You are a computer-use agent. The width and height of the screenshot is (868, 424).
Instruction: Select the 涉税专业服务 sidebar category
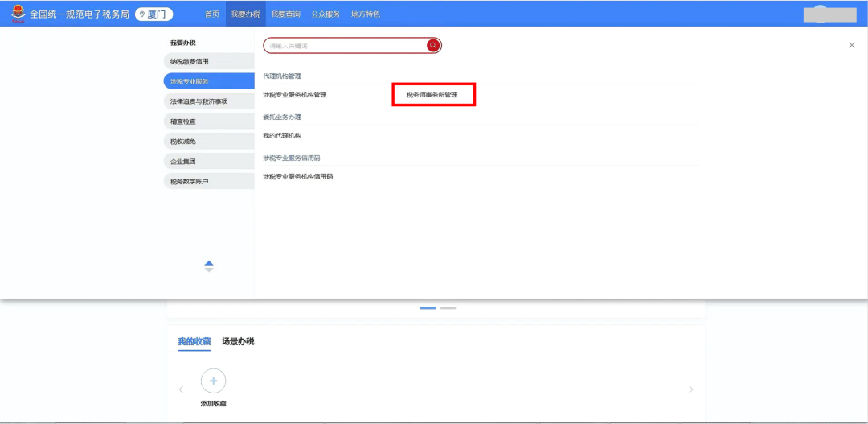click(x=209, y=81)
